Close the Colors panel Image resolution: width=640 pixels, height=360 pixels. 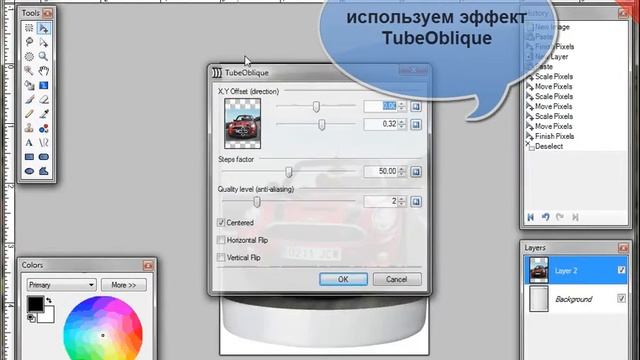pyautogui.click(x=148, y=266)
